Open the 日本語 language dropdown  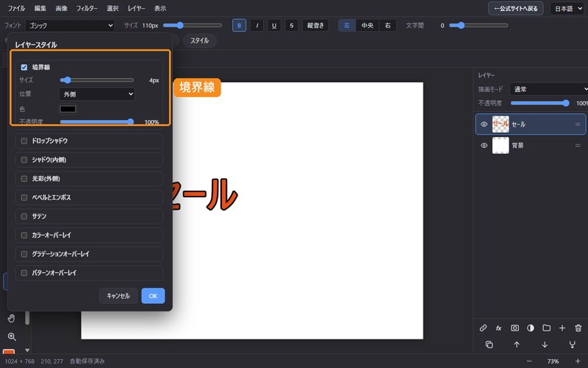click(x=567, y=8)
